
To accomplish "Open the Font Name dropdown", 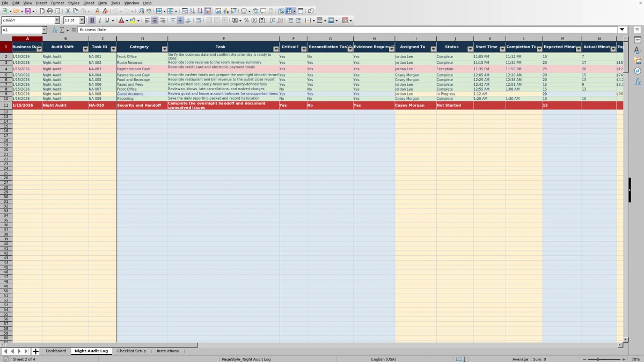I will pos(57,20).
